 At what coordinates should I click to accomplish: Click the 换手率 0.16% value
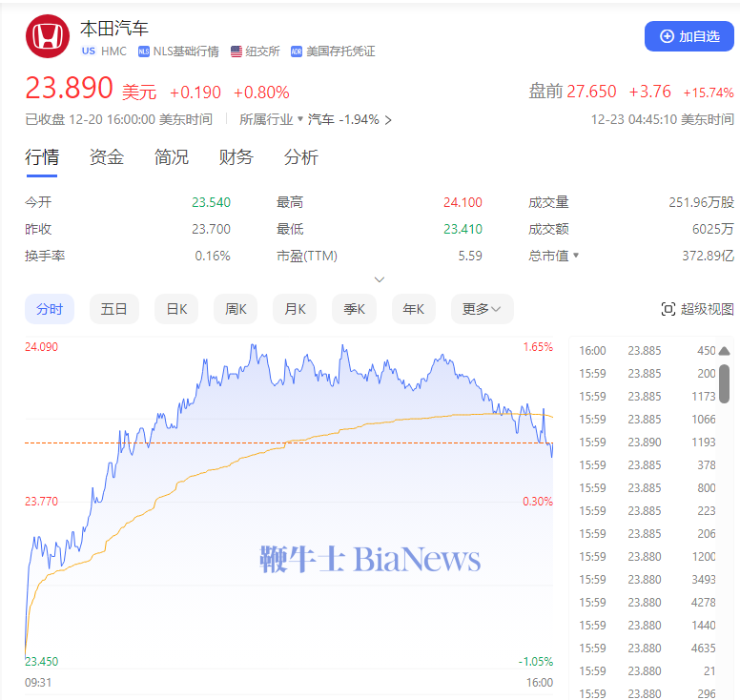click(x=213, y=256)
